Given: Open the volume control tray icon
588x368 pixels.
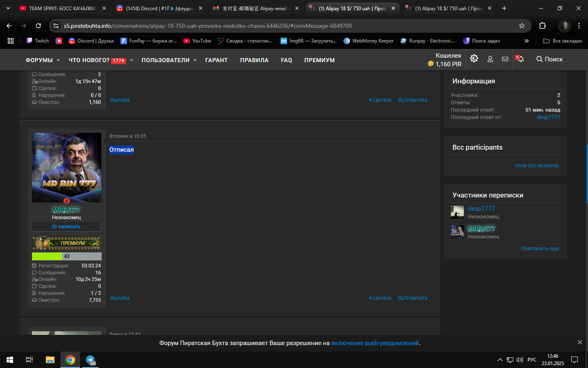Looking at the screenshot, I should [x=519, y=360].
